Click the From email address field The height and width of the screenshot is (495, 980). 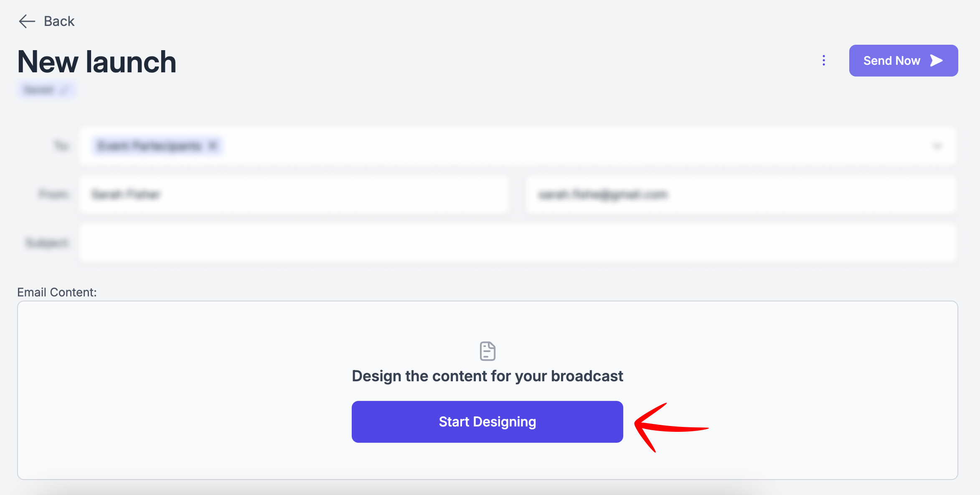[x=741, y=194]
